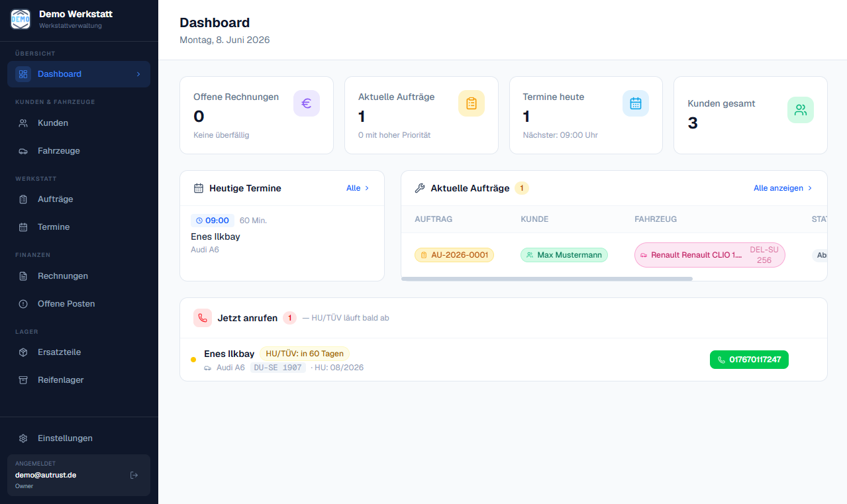Open Dashboard in the sidebar

coord(79,74)
